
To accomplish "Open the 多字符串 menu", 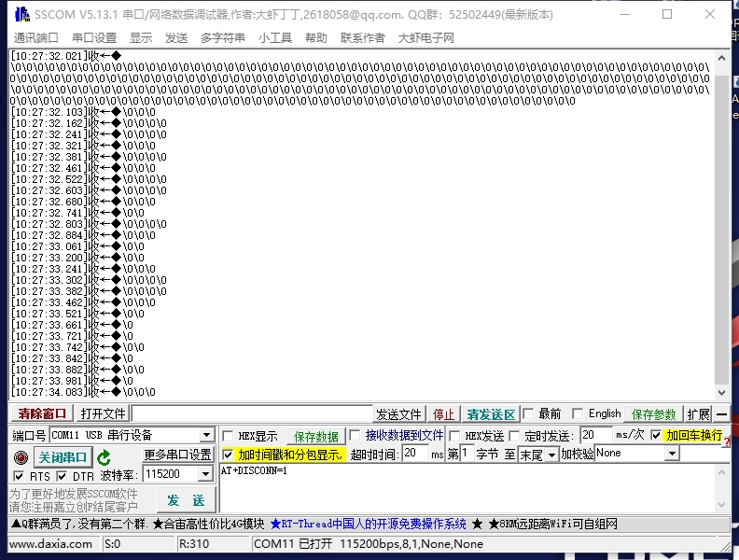I will pos(223,37).
